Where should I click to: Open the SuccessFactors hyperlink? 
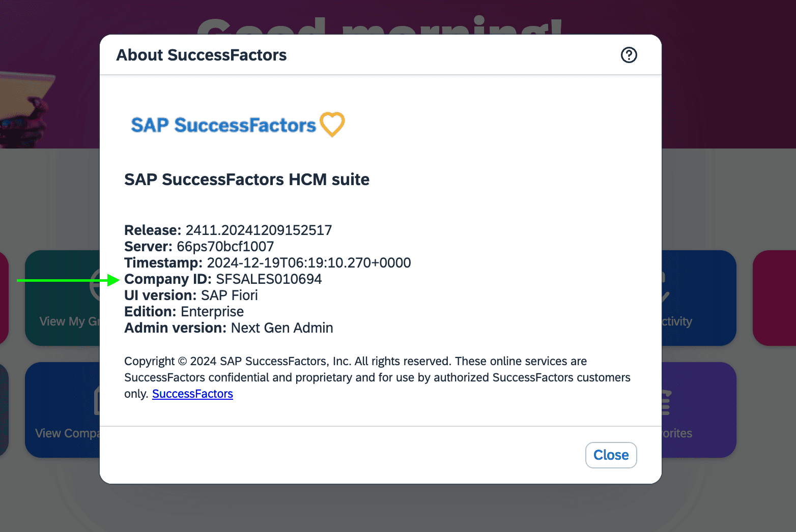point(192,394)
